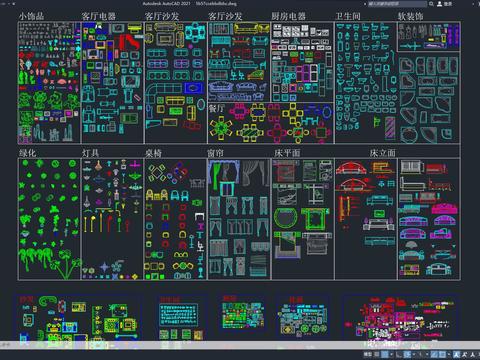480x360 pixels.
Task: Toggle 2D object snap in status bar
Action: click(x=443, y=354)
